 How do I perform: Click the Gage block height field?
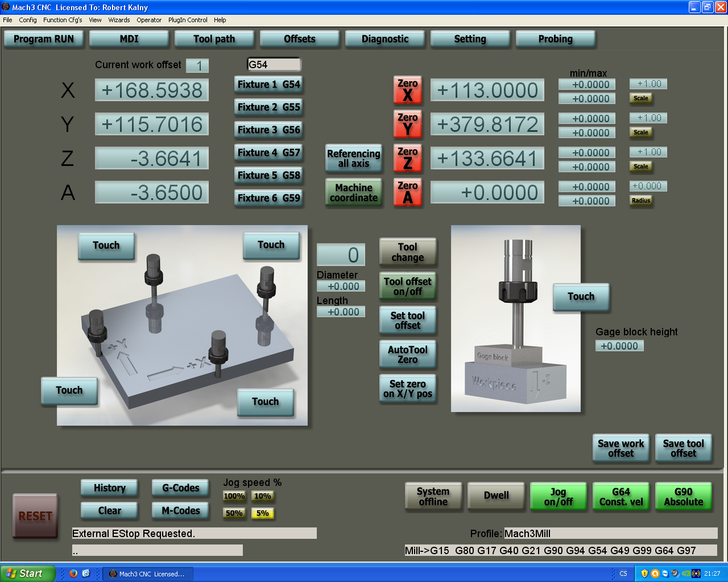click(619, 346)
